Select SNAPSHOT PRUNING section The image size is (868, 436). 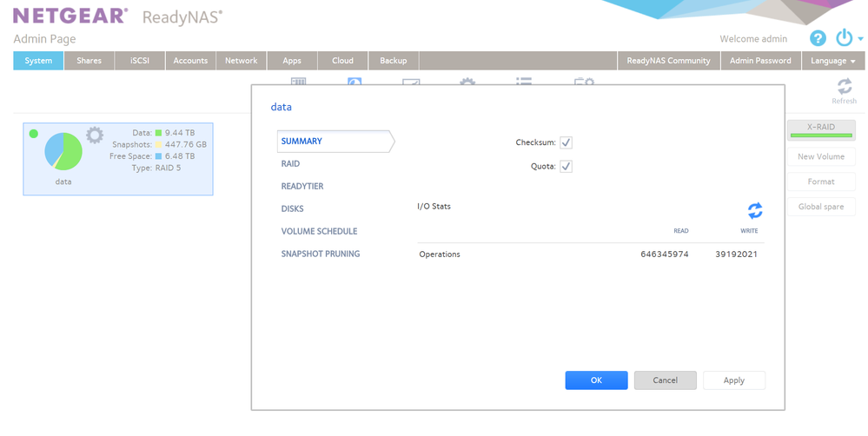pos(320,254)
